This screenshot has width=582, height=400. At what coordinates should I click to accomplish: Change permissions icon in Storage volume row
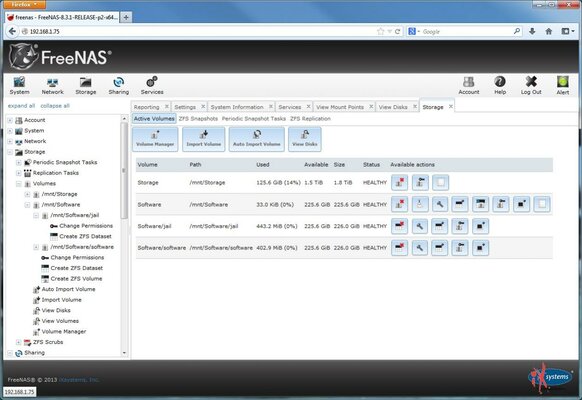[420, 183]
